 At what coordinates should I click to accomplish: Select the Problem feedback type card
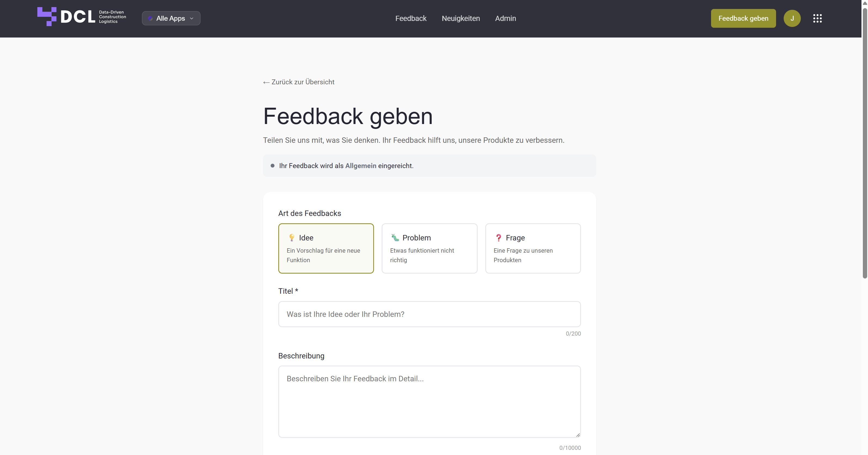coord(429,248)
